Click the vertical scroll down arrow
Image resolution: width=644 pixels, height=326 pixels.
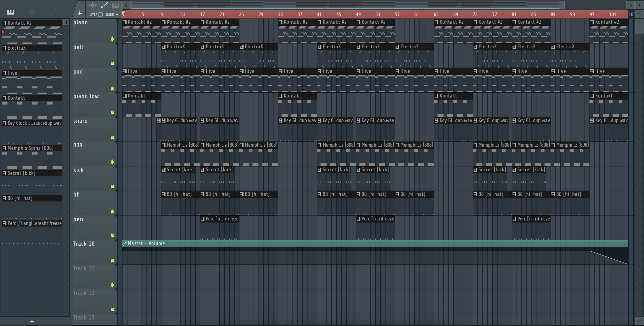(639, 321)
